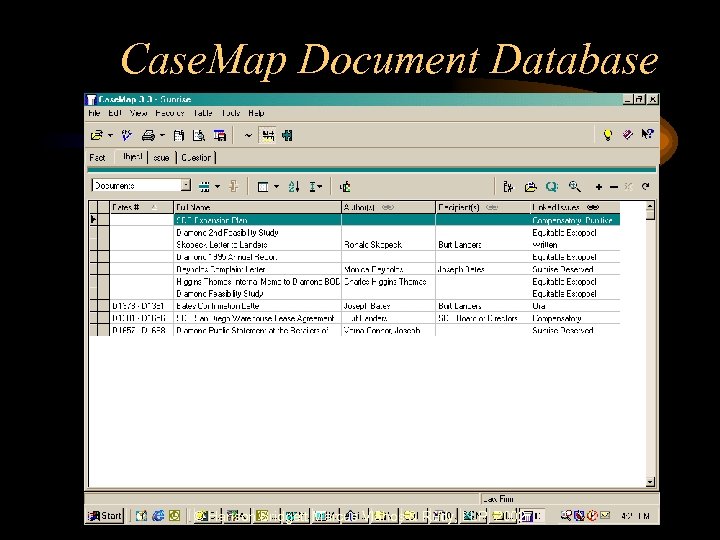Screen dimensions: 720x540
Task: Click the purple pen icon near the lightbulb
Action: [x=627, y=135]
